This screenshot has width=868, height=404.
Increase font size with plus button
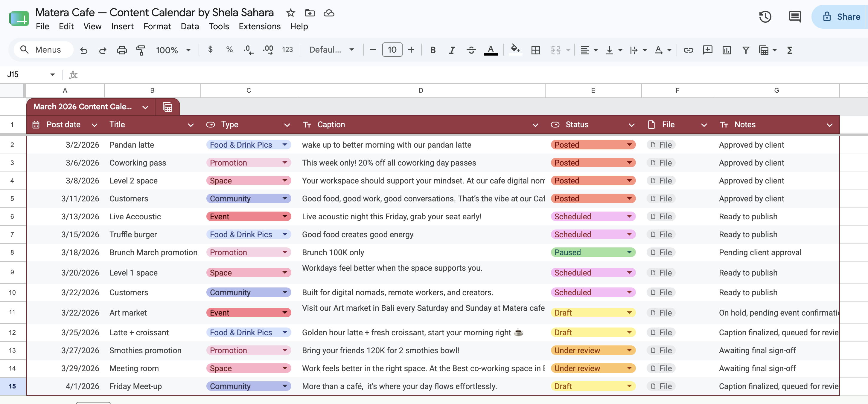point(411,50)
